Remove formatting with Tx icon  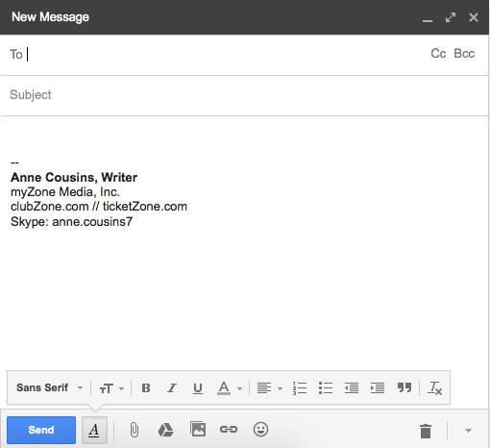pos(434,388)
